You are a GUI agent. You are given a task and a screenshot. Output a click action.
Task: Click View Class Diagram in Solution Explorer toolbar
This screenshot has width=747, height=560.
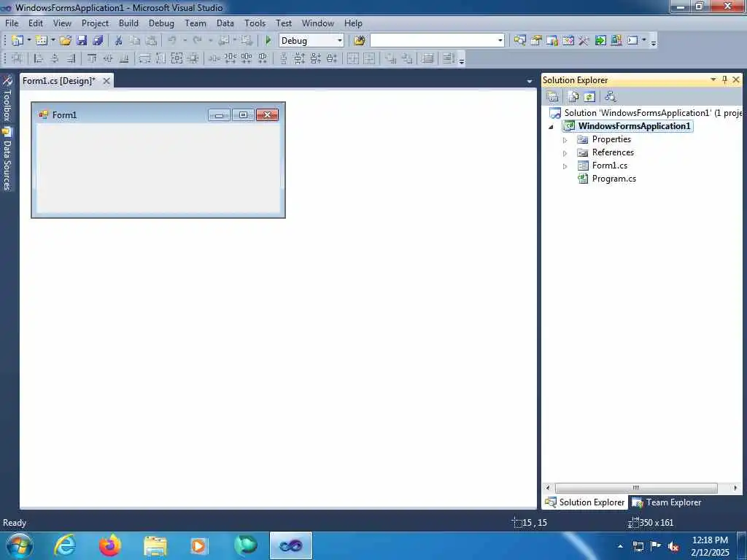pos(611,97)
